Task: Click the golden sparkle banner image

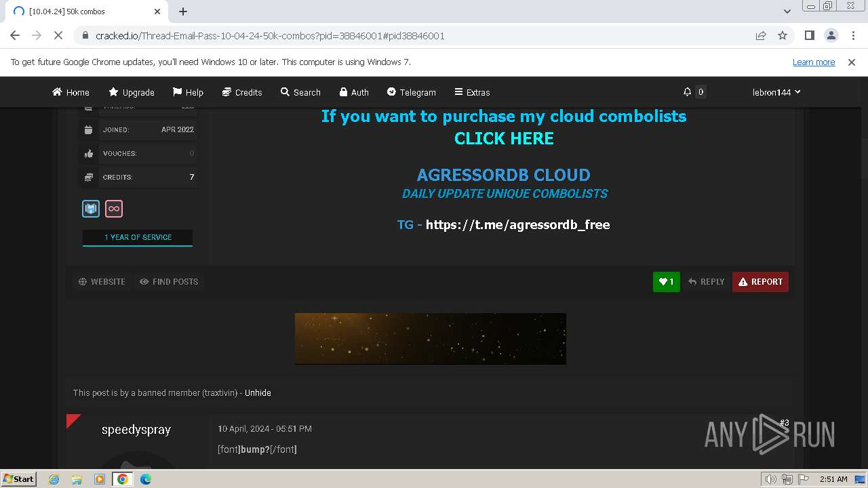Action: tap(431, 339)
